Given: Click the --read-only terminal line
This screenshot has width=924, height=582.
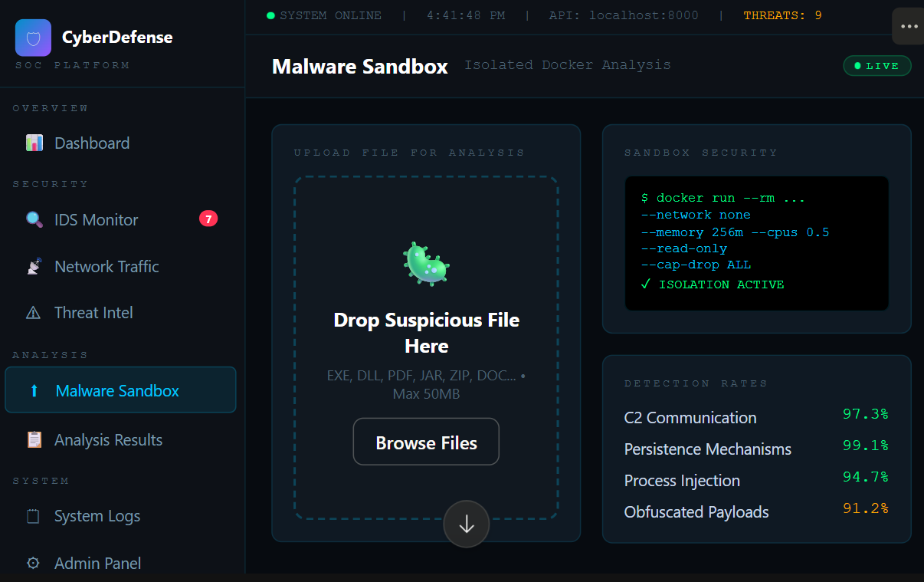Looking at the screenshot, I should [684, 249].
